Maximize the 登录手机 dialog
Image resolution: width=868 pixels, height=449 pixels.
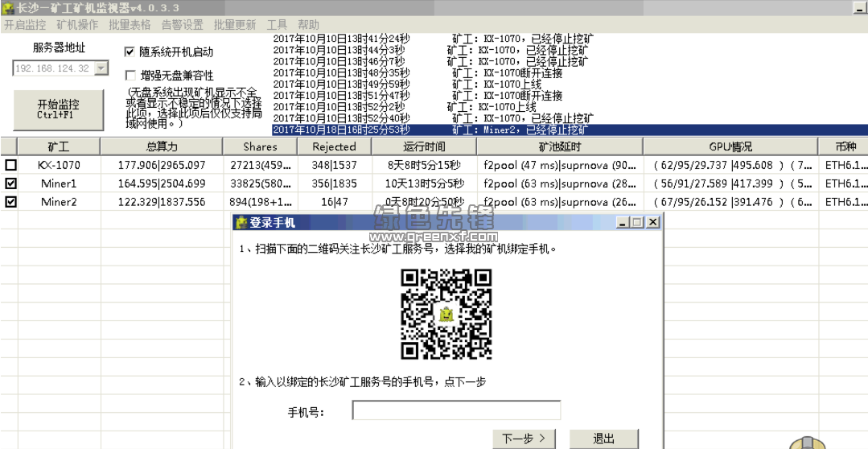pos(638,223)
